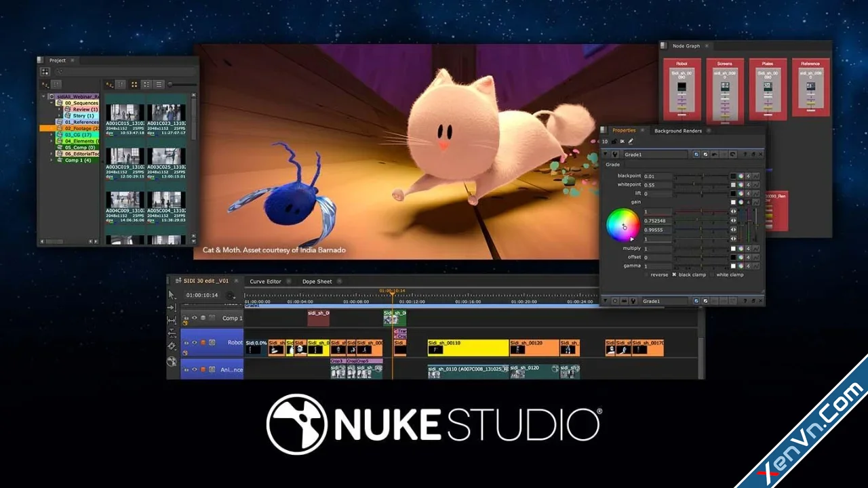The image size is (868, 488).
Task: Click the wrench icon beside Grade1 name
Action: [x=614, y=155]
